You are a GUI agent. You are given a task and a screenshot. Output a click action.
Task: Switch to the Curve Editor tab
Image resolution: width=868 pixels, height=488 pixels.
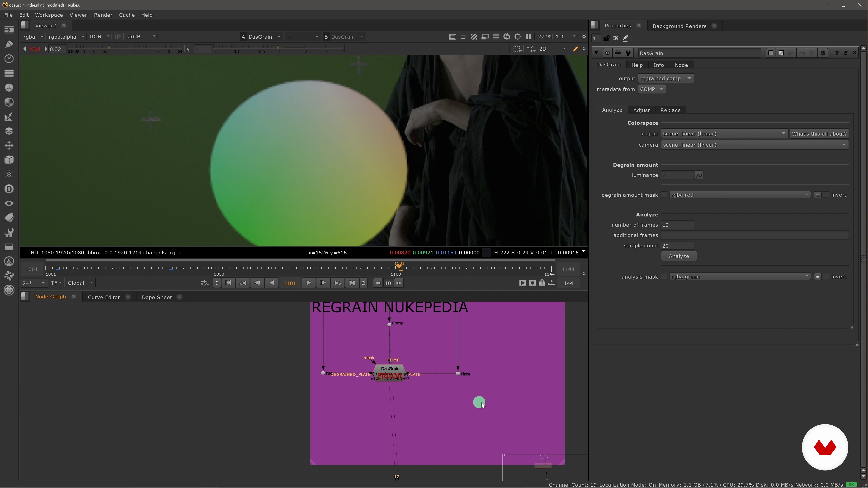click(104, 297)
